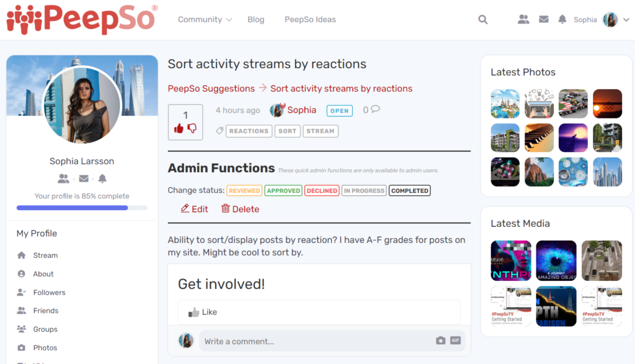The height and width of the screenshot is (364, 635).
Task: Upvote the idea with thumbs up
Action: click(179, 129)
